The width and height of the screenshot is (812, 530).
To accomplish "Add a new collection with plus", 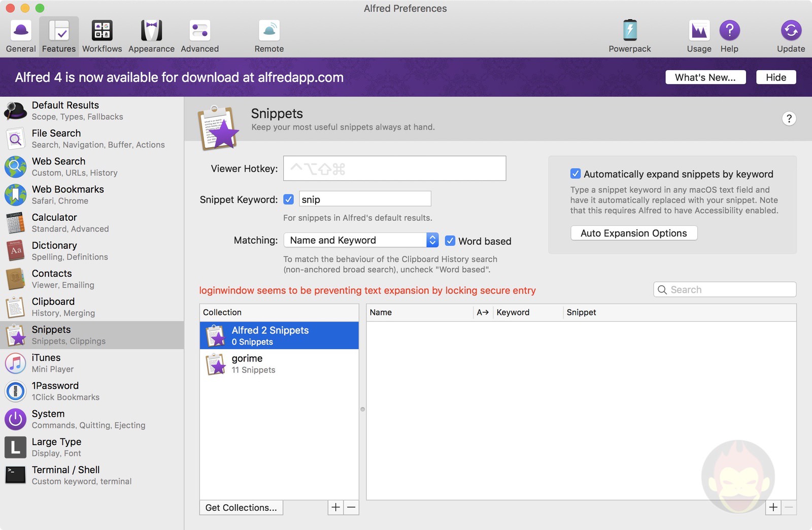I will coord(335,507).
